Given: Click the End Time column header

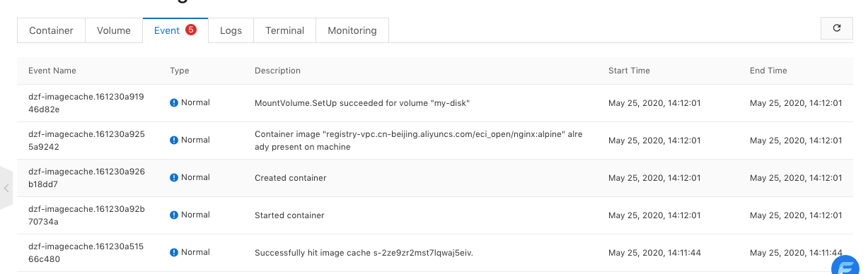Looking at the screenshot, I should click(768, 71).
